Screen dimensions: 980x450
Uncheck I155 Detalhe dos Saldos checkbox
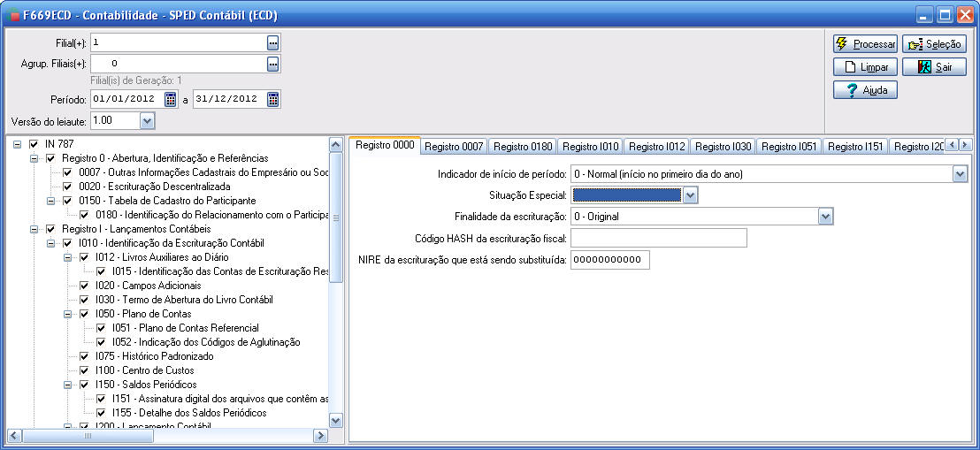(x=101, y=413)
